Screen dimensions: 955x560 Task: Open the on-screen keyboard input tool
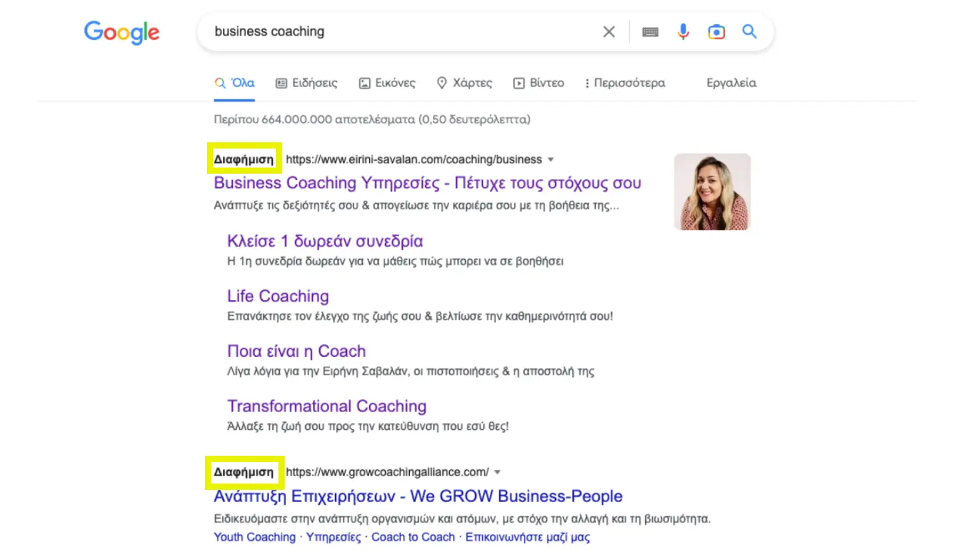tap(650, 32)
